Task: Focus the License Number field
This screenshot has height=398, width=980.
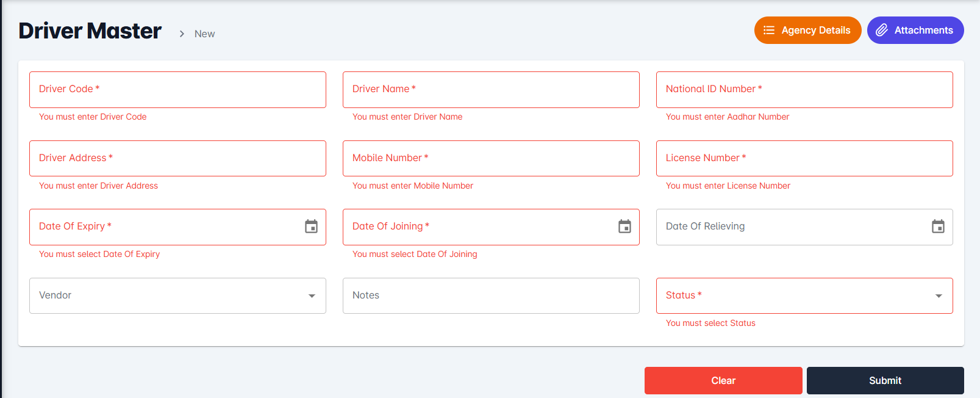Action: 804,159
